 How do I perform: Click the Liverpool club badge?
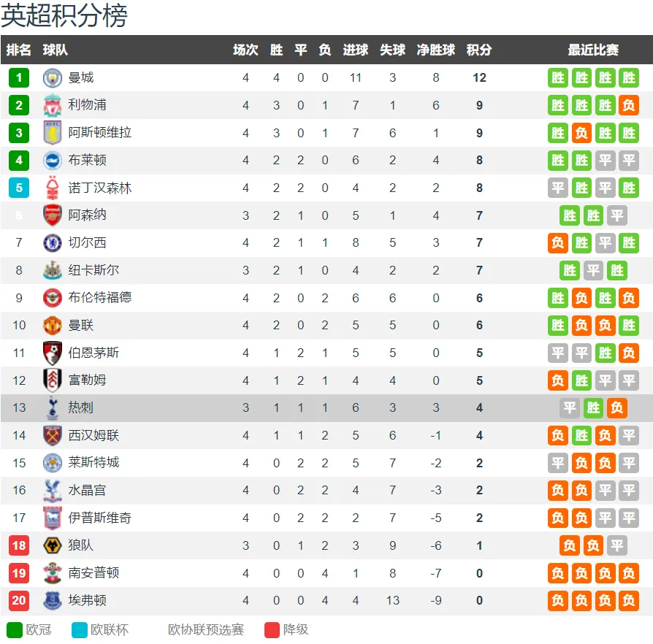click(53, 105)
